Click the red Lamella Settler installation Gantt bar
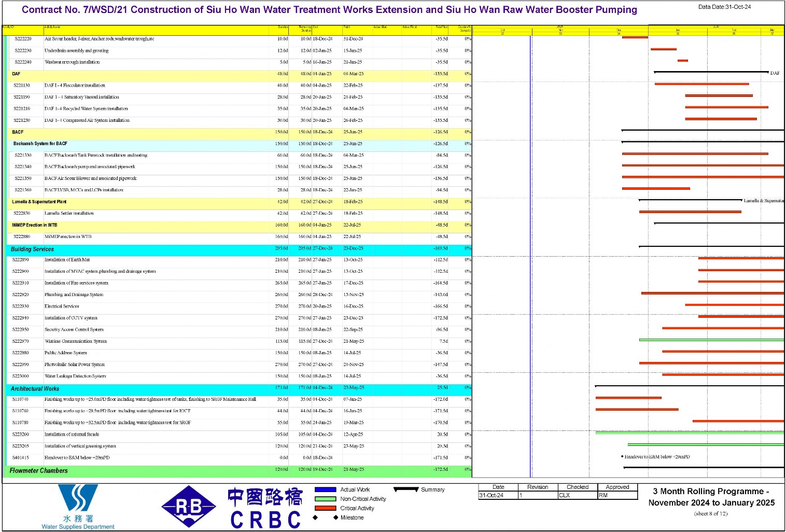 (x=690, y=212)
